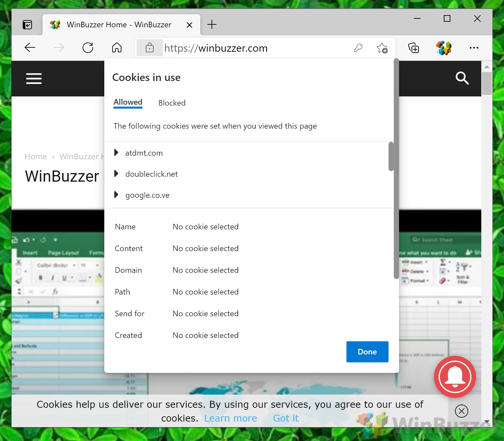Click the Learn more link

231,418
